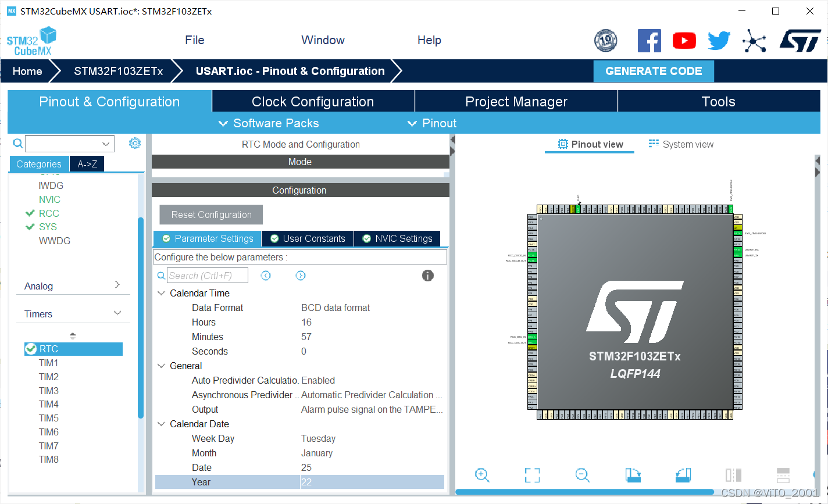
Task: Toggle horizontal split layout icon
Action: pyautogui.click(x=783, y=475)
